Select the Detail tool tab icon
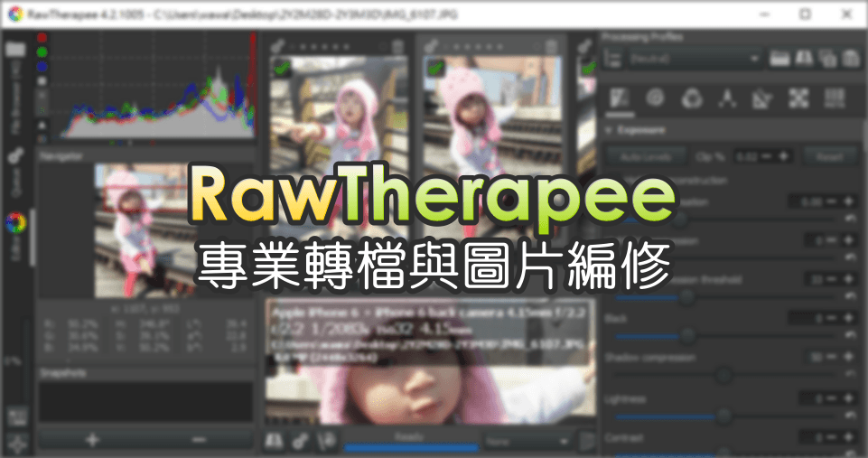Image resolution: width=868 pixels, height=458 pixels. (656, 98)
